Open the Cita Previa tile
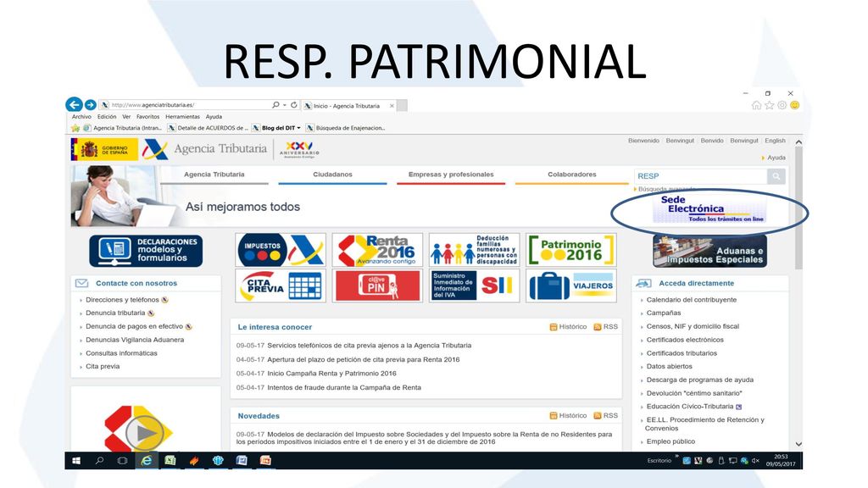This screenshot has width=868, height=488. click(x=281, y=286)
